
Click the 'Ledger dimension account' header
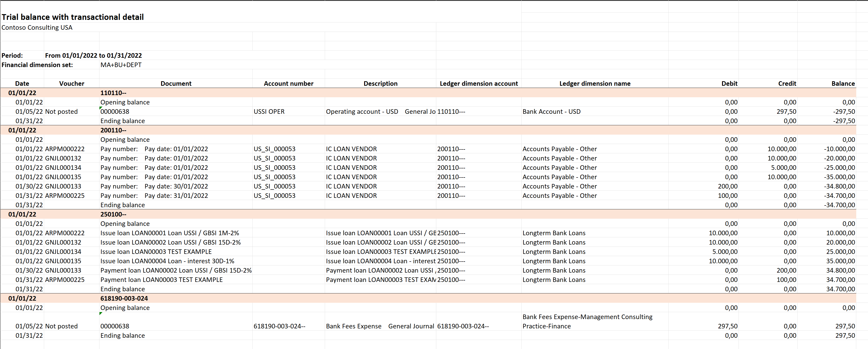click(x=478, y=83)
